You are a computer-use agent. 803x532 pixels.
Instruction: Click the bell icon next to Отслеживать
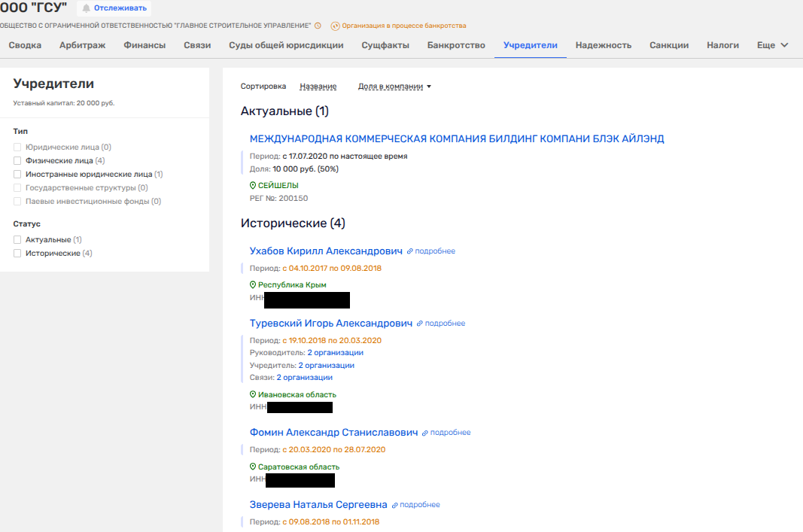tap(86, 8)
